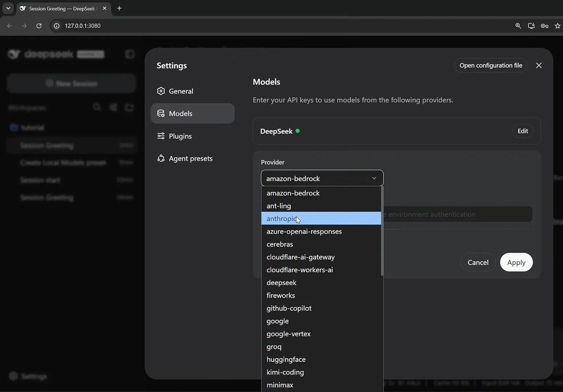Reload the page with refresh icon

click(39, 26)
